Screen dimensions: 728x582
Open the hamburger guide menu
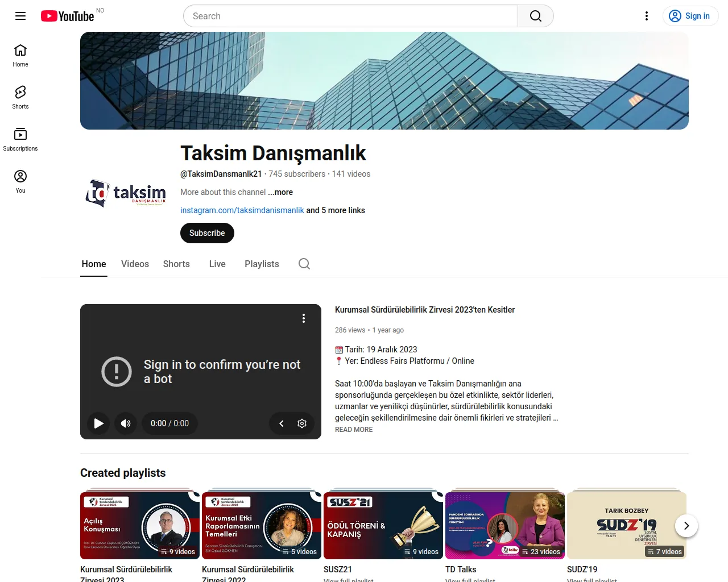(20, 16)
